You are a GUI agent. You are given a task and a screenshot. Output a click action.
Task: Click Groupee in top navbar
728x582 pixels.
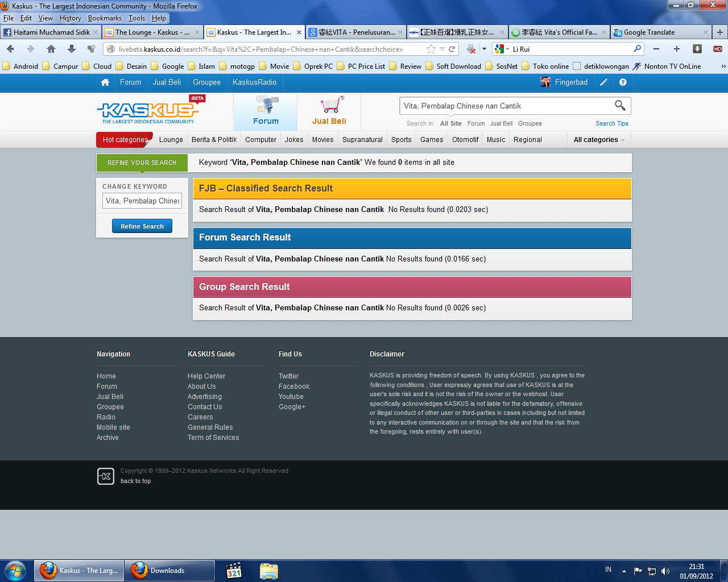pos(206,82)
